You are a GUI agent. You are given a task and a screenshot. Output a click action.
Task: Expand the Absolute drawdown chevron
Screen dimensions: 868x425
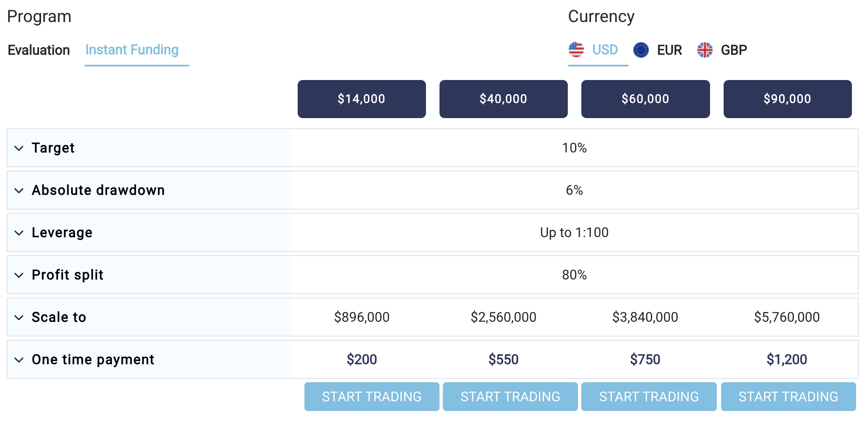19,190
